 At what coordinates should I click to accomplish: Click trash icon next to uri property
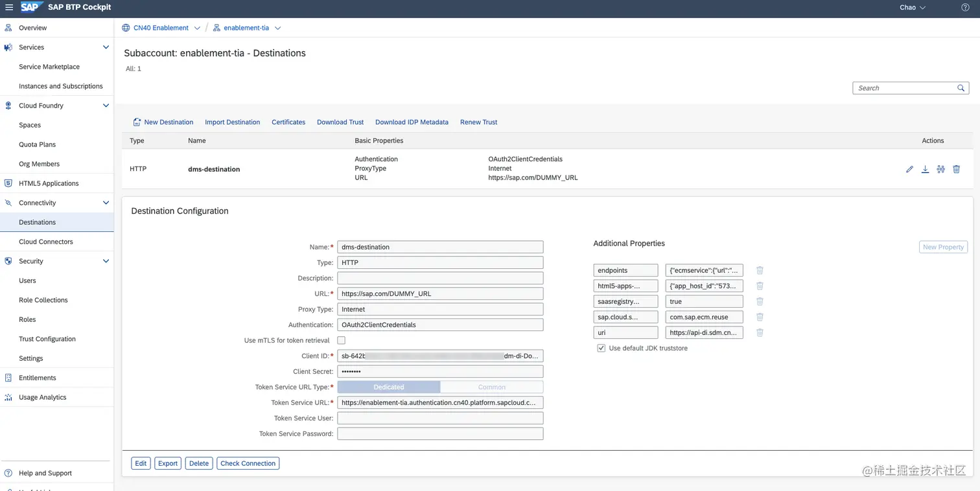coord(760,332)
